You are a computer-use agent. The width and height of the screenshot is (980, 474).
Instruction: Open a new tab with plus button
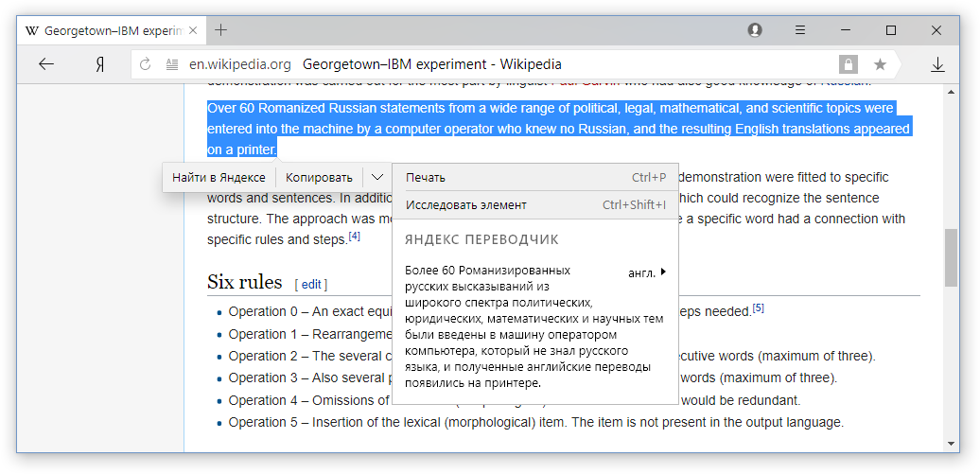click(x=221, y=30)
